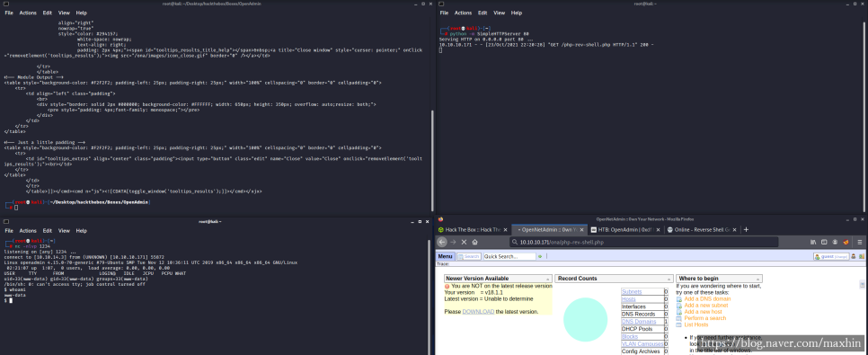Open the Firefox account icon
This screenshot has height=355, width=868.
pos(835,242)
